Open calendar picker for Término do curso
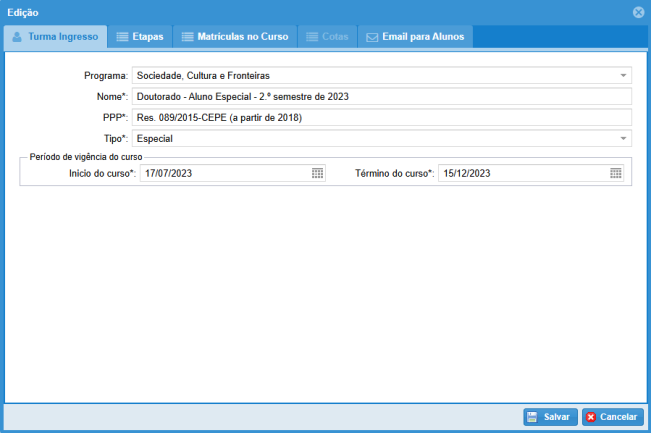The height and width of the screenshot is (433, 651). (x=616, y=173)
